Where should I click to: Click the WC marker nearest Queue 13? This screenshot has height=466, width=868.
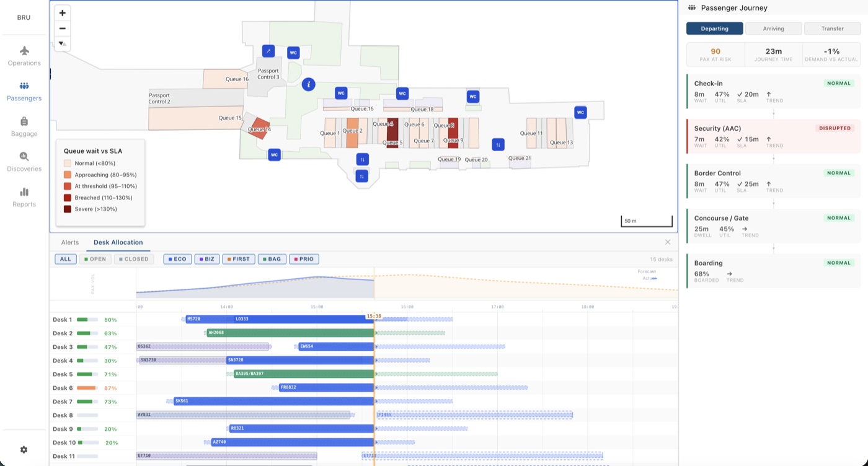(580, 112)
